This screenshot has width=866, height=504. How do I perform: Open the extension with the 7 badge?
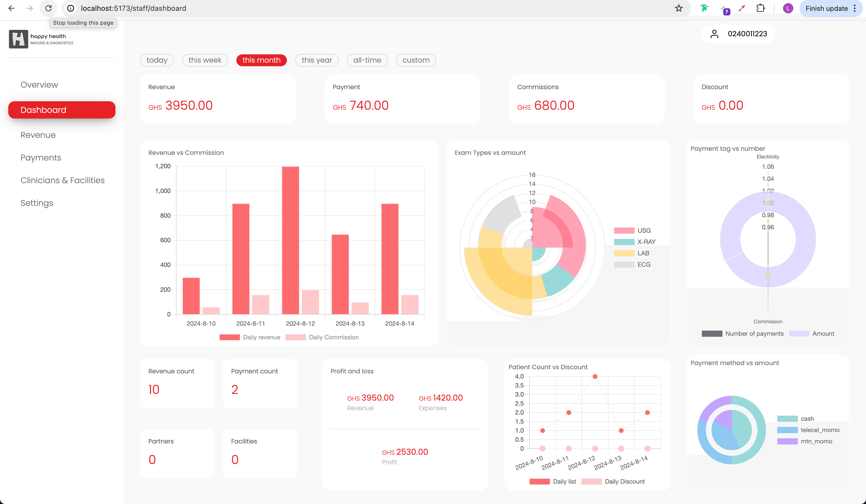[x=725, y=10]
